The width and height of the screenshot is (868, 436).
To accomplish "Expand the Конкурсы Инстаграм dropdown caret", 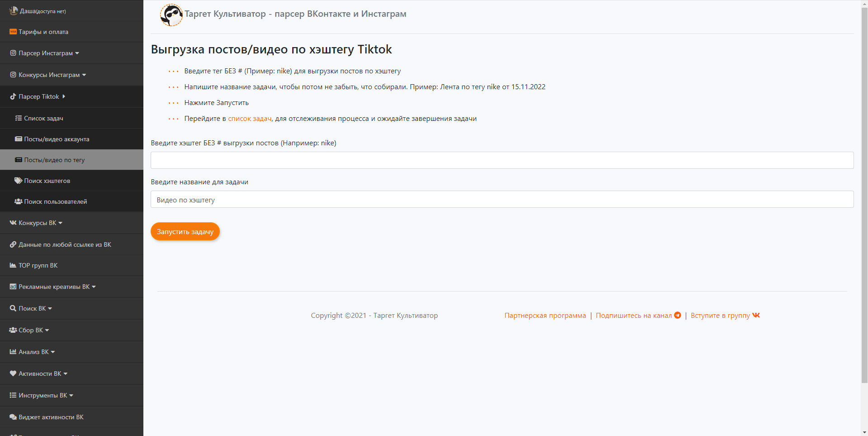I will [84, 75].
